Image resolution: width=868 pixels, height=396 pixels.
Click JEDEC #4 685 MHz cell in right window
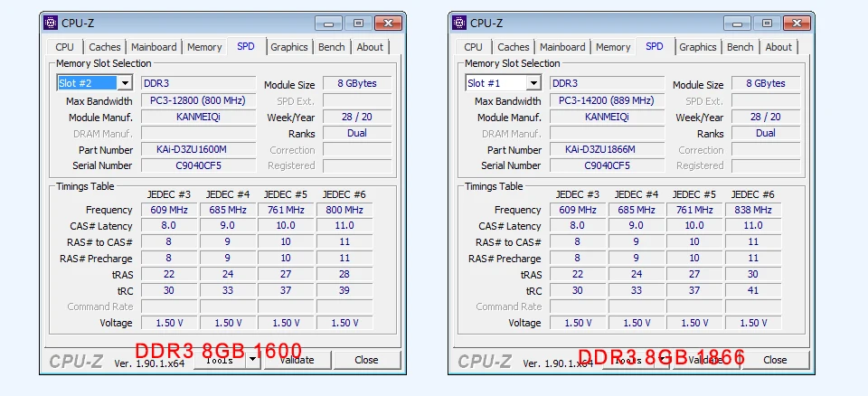coord(636,210)
